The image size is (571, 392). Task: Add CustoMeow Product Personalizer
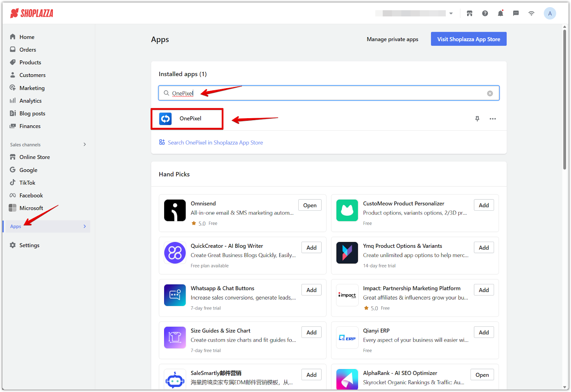484,205
